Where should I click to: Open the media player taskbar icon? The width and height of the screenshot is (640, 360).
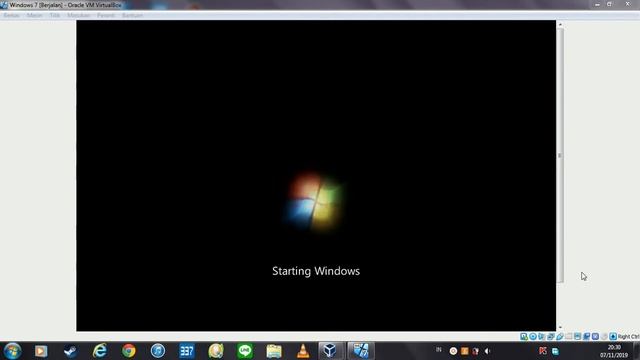pos(41,351)
